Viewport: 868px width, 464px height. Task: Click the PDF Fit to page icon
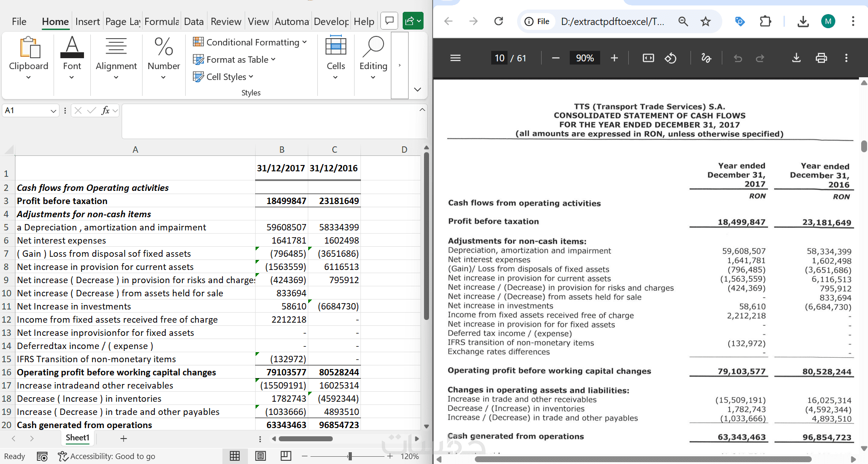(x=648, y=58)
